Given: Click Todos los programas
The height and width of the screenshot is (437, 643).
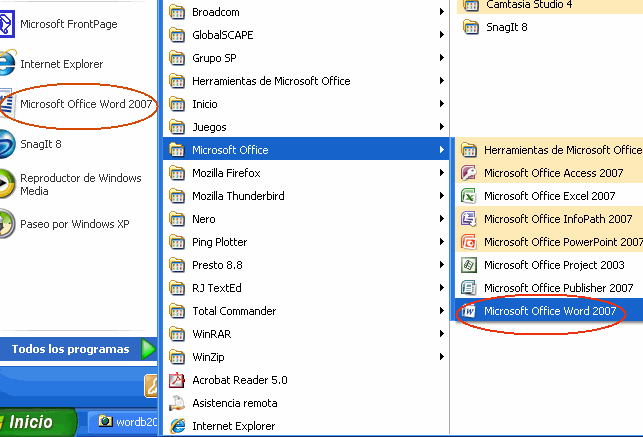Looking at the screenshot, I should [x=78, y=349].
